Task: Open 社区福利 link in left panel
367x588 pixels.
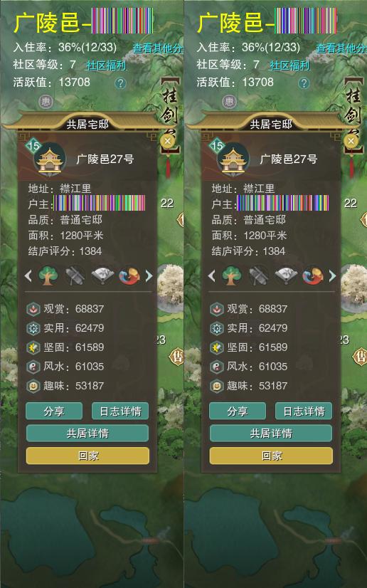Action: (x=106, y=65)
